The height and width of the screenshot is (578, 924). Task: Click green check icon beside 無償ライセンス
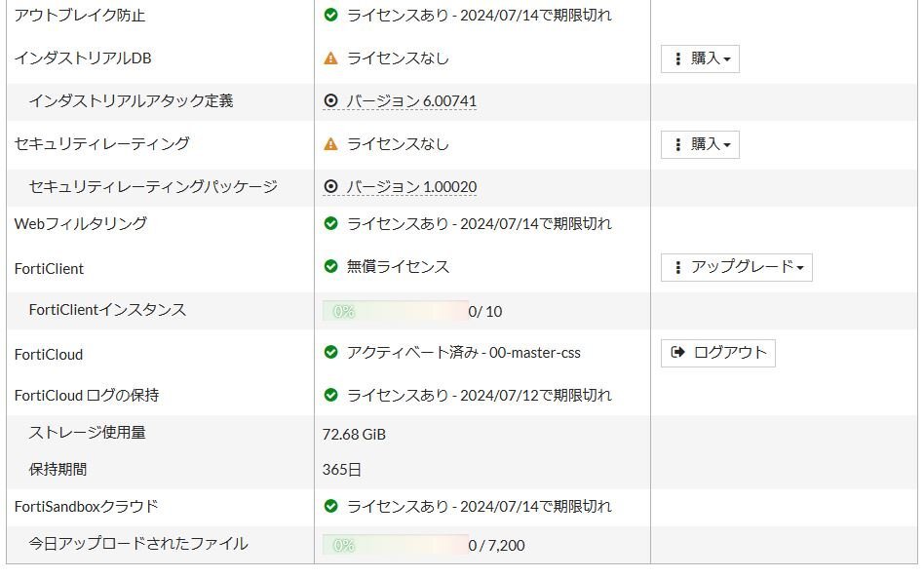330,267
